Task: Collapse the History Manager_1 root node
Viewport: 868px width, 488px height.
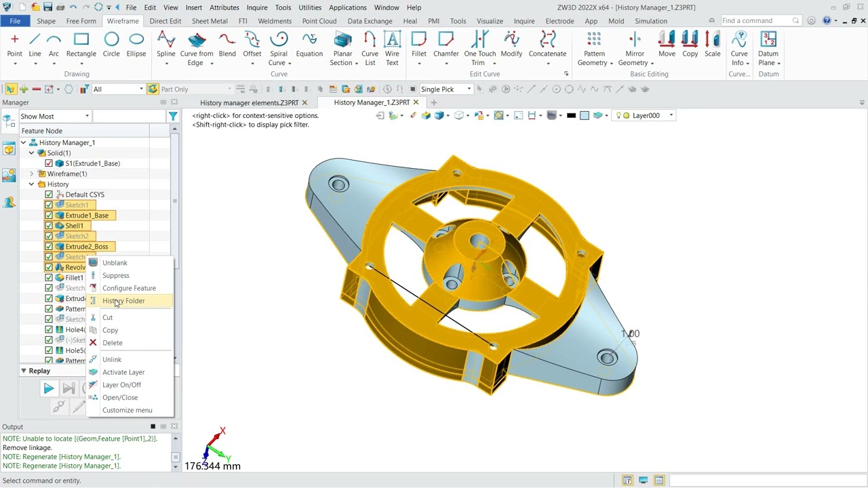Action: point(24,142)
